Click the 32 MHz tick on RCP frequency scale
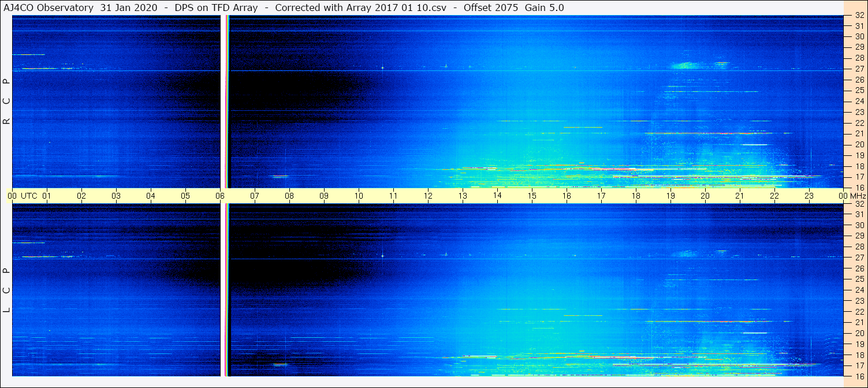 tap(859, 15)
